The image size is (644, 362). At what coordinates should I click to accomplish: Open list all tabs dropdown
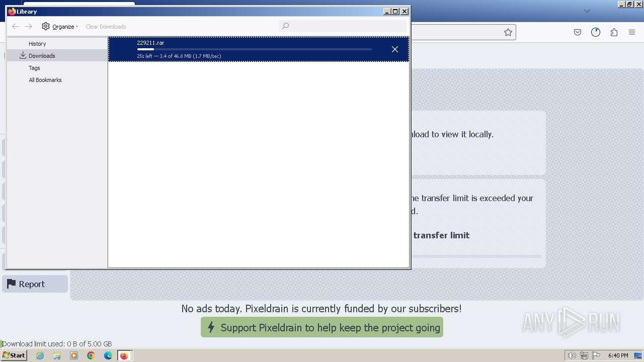click(x=587, y=11)
